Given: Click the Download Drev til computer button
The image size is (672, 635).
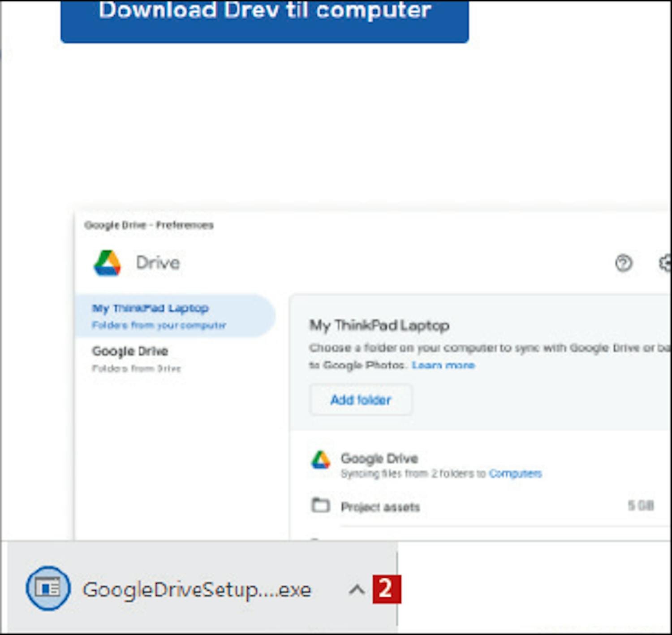Looking at the screenshot, I should [x=264, y=18].
